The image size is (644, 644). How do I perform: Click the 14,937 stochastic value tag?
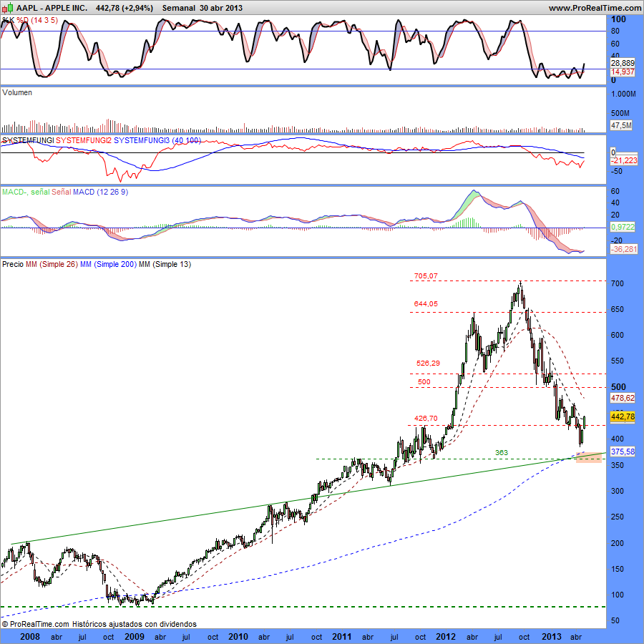pyautogui.click(x=623, y=72)
